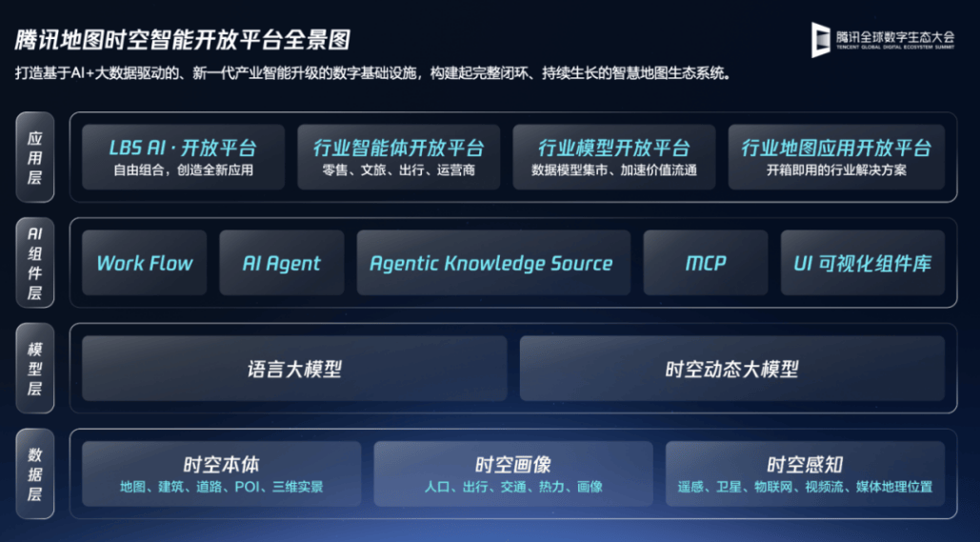The image size is (980, 542).
Task: Open the 时空本体 data card
Action: pos(221,473)
